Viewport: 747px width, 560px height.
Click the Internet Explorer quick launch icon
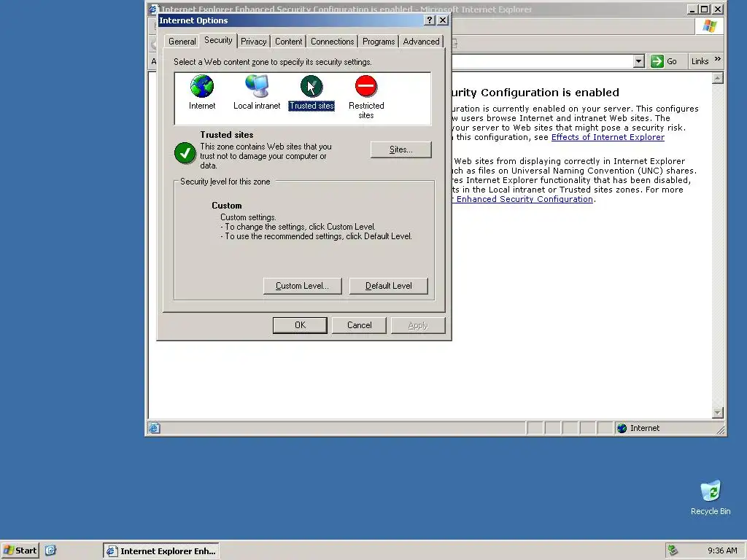[50, 551]
